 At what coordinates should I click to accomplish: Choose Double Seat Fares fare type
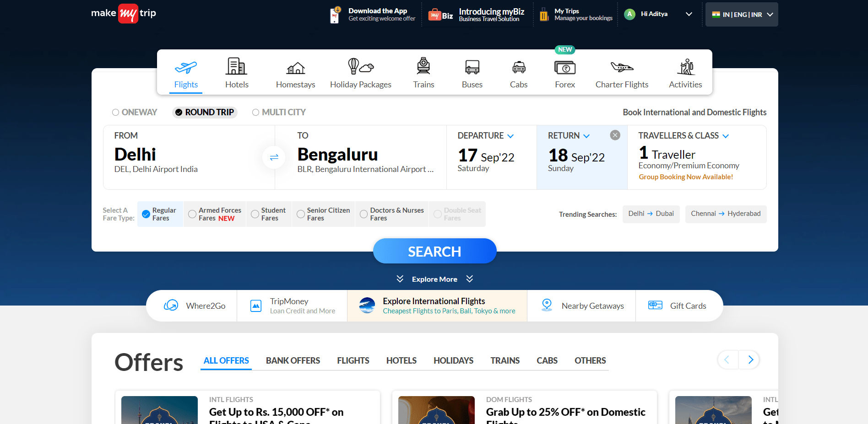[x=457, y=214]
